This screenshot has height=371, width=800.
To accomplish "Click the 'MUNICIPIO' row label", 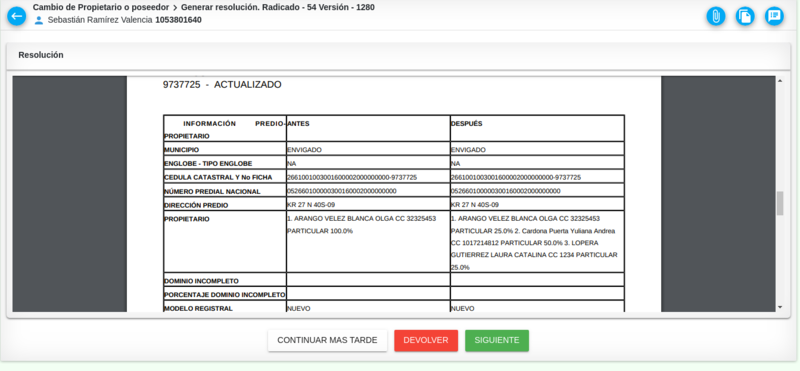I will (182, 150).
